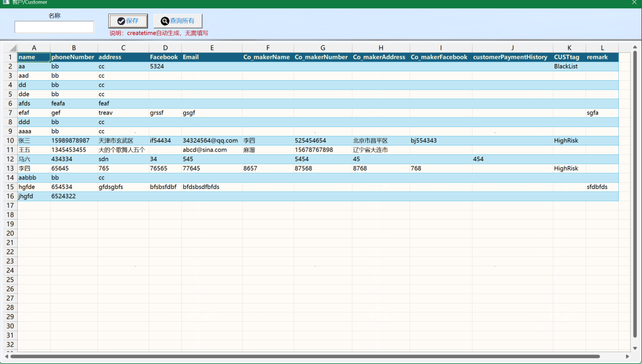
Task: Click the '15989878987' phone cell
Action: coord(74,140)
